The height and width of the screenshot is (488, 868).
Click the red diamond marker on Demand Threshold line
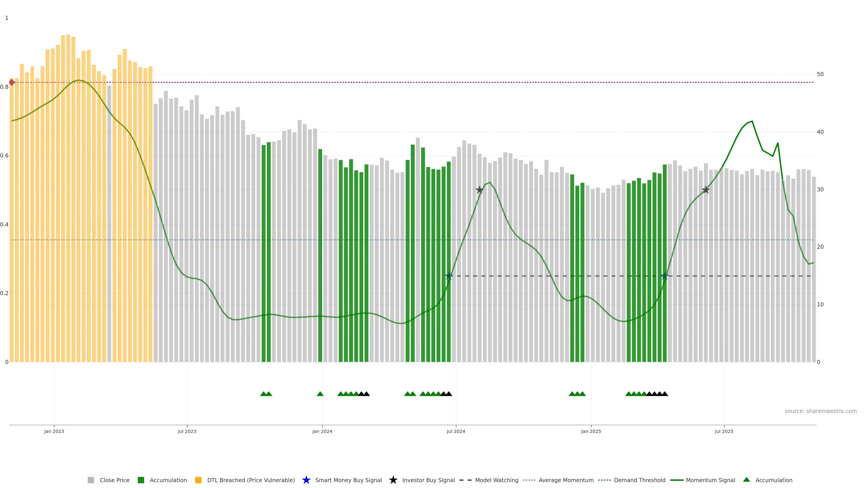[x=12, y=82]
